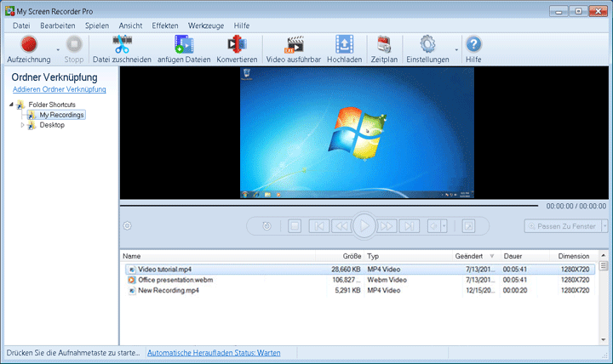Click Automatische Herausladen Status link
Screen dimensions: 613x364
coord(214,352)
